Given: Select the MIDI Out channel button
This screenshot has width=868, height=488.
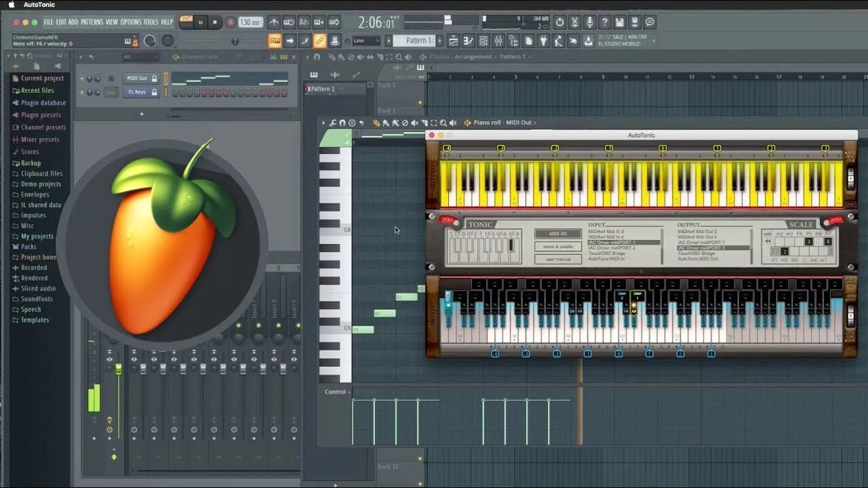Looking at the screenshot, I should [x=140, y=79].
